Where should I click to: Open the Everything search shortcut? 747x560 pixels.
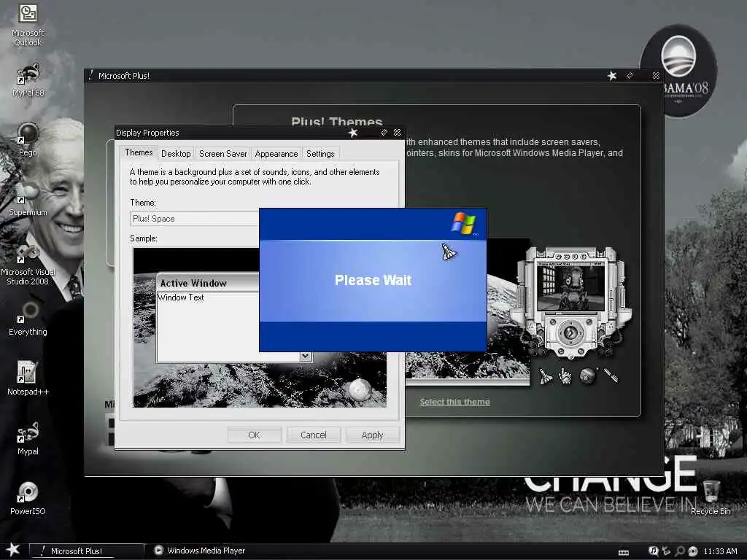tap(28, 318)
